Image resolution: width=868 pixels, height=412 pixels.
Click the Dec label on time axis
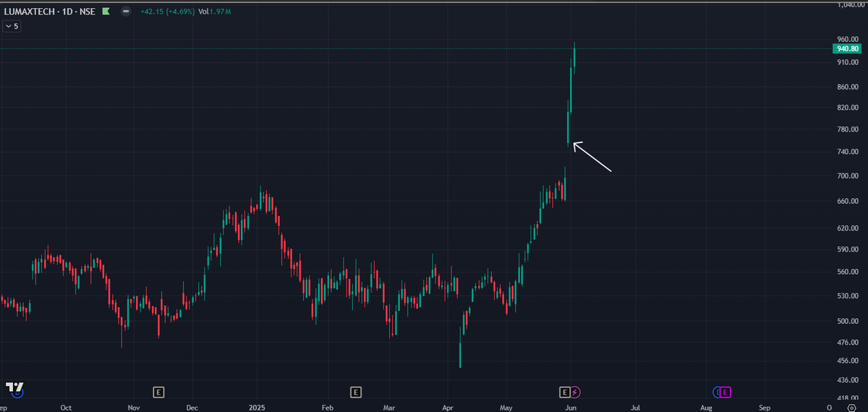coord(192,407)
